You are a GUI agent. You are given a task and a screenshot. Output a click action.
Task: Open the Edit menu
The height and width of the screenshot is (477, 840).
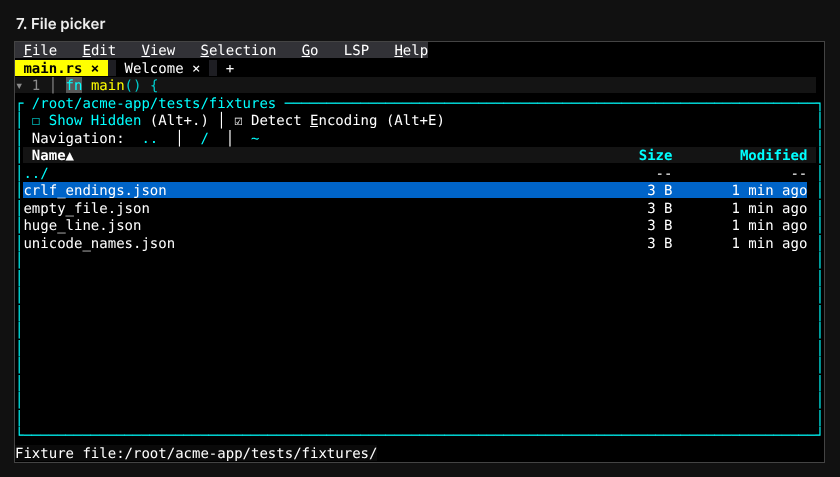[99, 50]
